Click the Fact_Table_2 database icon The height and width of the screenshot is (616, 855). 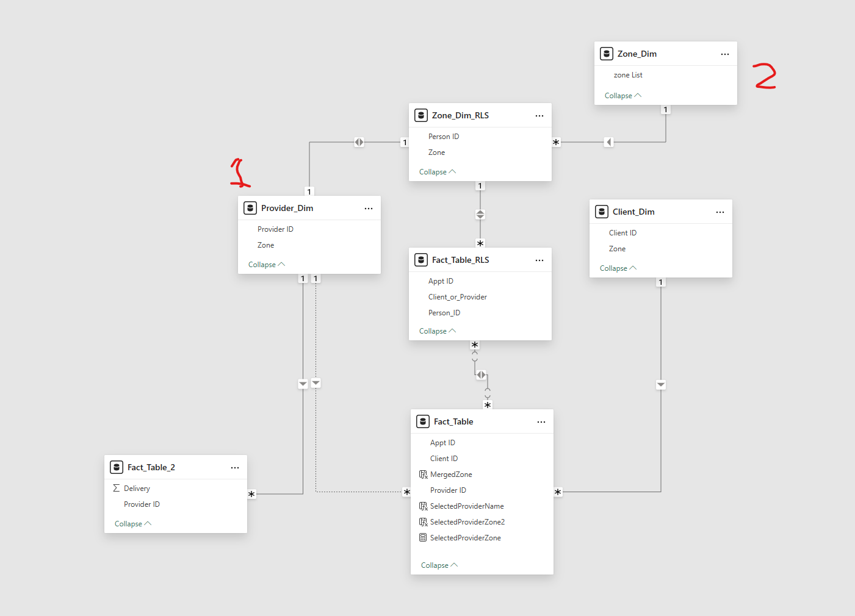click(x=117, y=467)
